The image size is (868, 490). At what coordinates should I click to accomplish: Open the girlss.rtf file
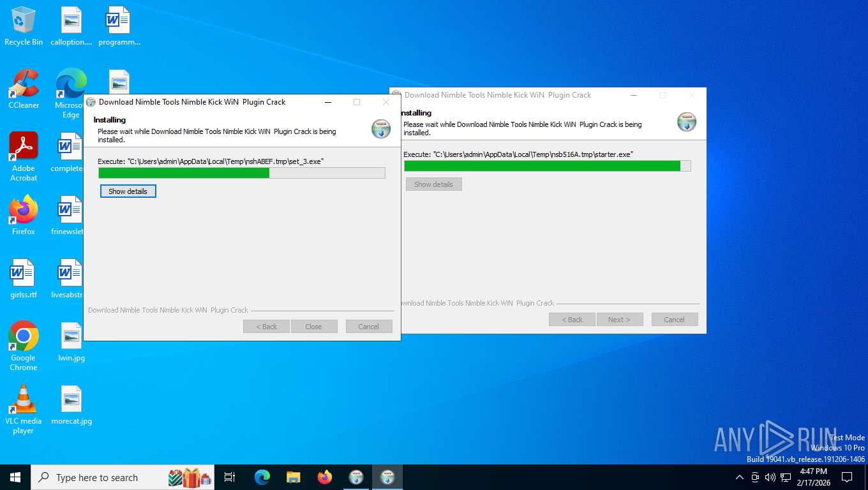(24, 279)
